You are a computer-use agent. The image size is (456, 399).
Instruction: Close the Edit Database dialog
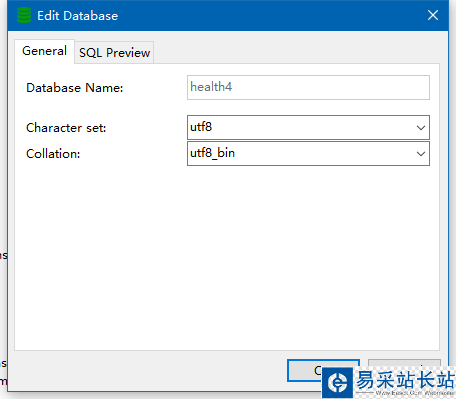coord(433,15)
